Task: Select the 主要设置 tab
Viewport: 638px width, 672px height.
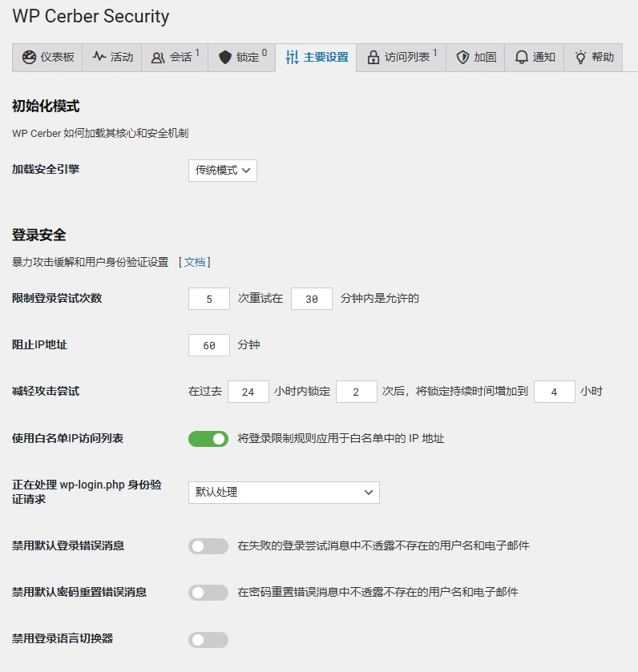Action: [316, 58]
